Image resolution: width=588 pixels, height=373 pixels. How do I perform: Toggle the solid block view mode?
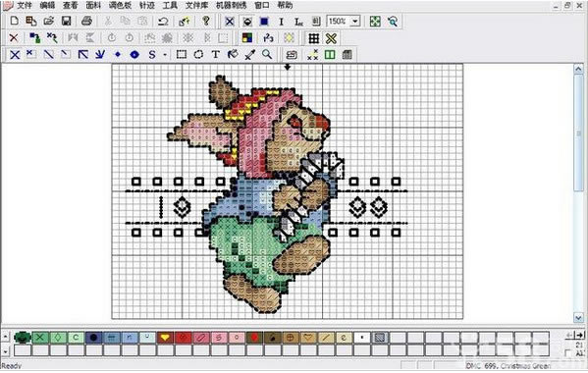click(x=264, y=22)
